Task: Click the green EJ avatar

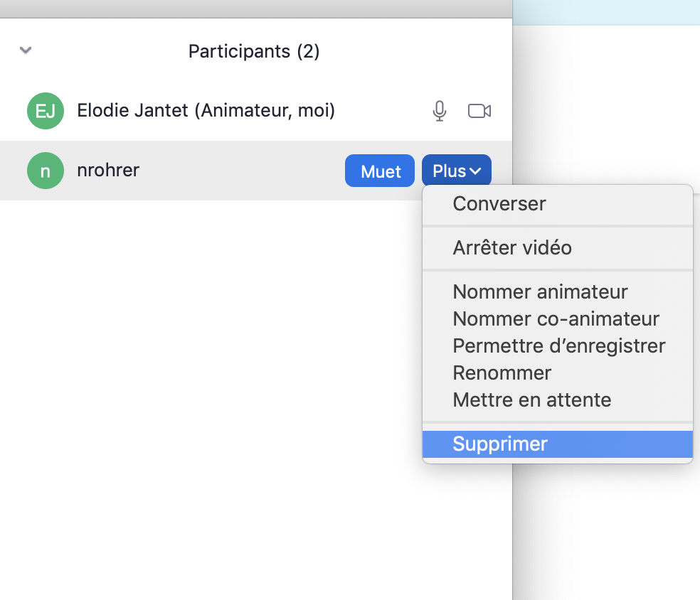Action: (x=46, y=111)
